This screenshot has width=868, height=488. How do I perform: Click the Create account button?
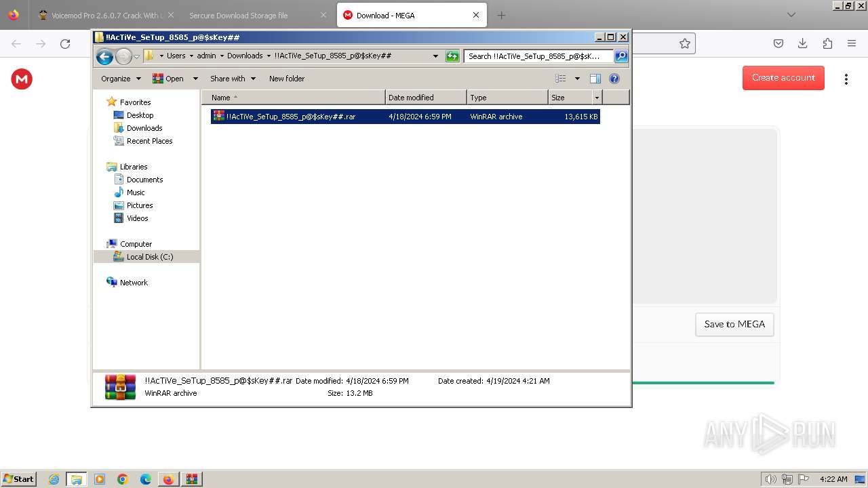pyautogui.click(x=783, y=78)
